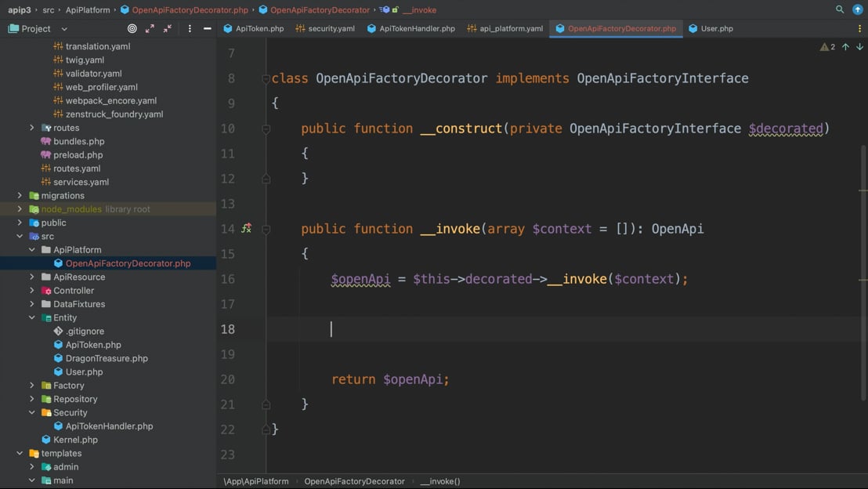
Task: Expand the DataFixtures folder
Action: click(x=31, y=304)
